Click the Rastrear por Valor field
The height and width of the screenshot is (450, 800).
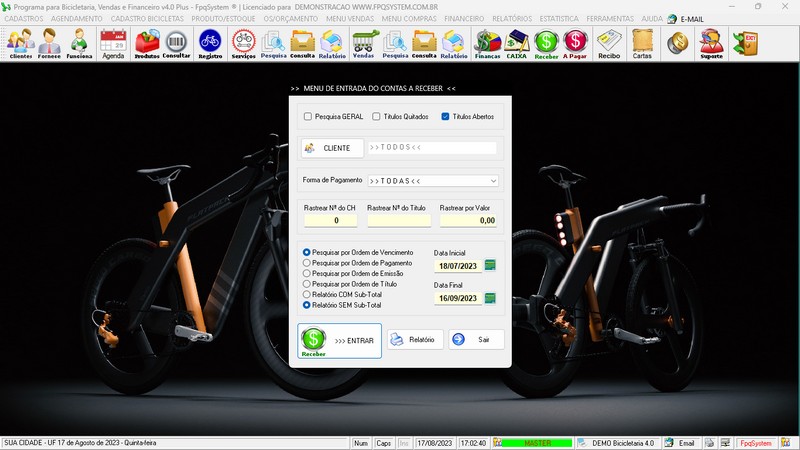(x=468, y=220)
